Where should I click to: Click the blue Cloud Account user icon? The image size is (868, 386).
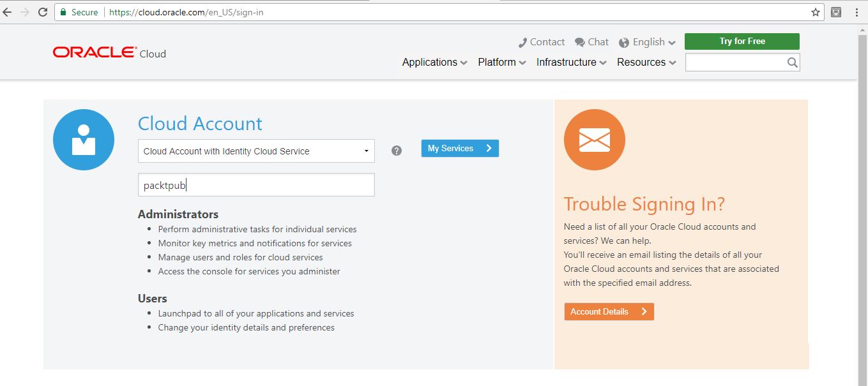click(x=84, y=140)
